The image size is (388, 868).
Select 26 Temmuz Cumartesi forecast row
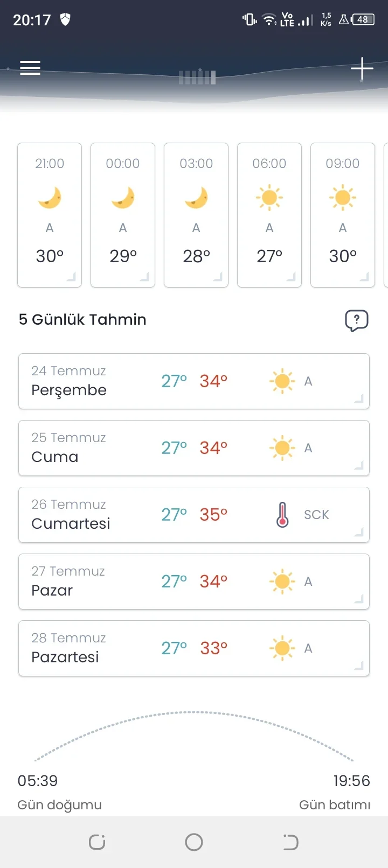(x=194, y=515)
